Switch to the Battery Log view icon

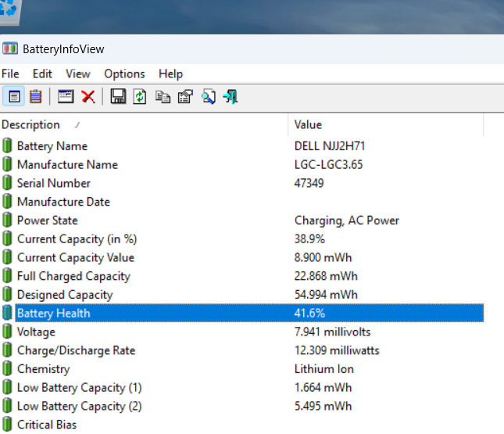tap(36, 96)
